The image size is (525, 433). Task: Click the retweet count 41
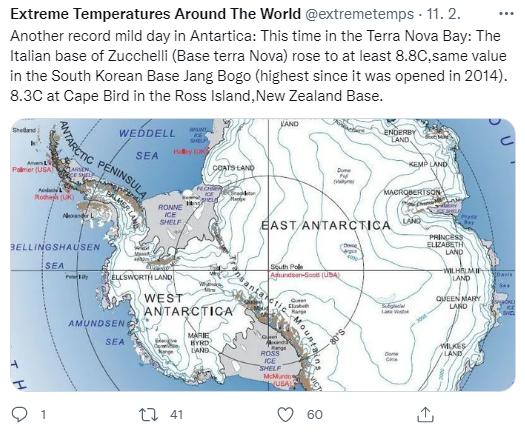click(176, 415)
